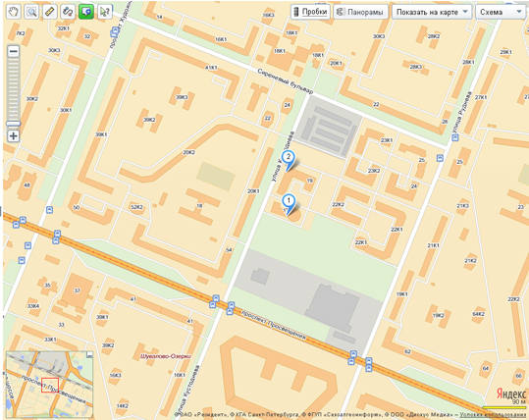Click building label 19К1
The width and height of the screenshot is (529, 420).
pos(402,294)
